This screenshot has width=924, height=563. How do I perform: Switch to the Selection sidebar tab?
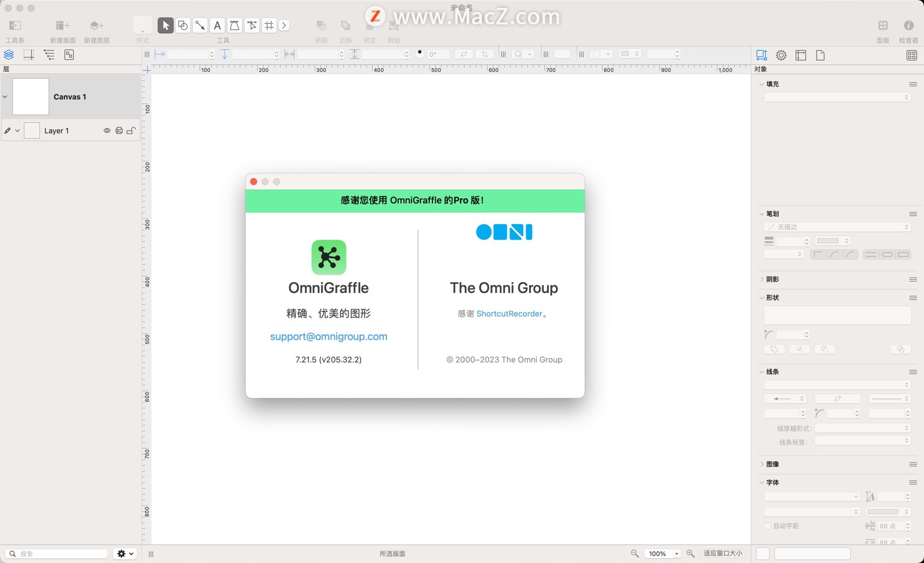pos(69,55)
